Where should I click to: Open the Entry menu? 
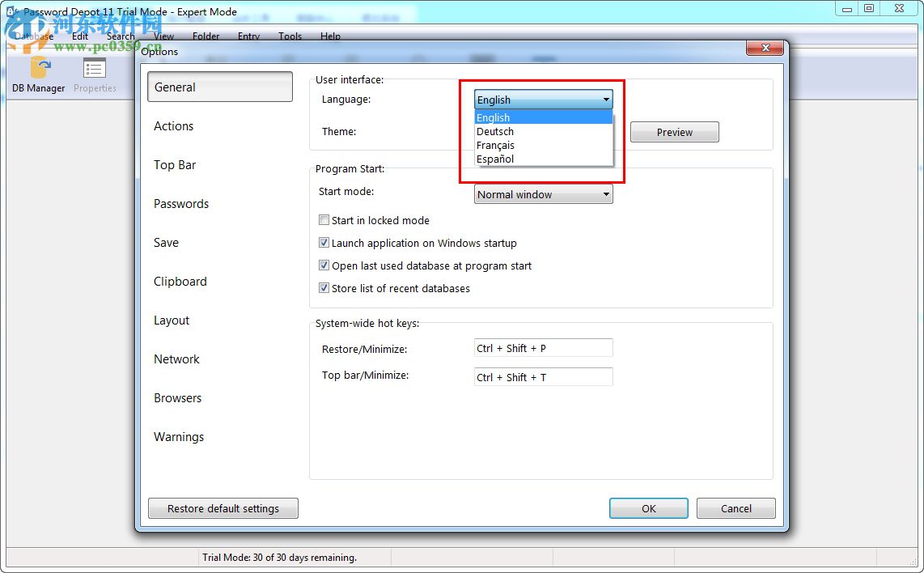click(248, 36)
